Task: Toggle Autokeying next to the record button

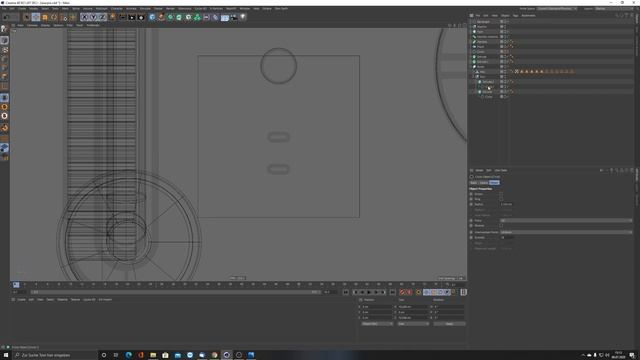Action: pyautogui.click(x=409, y=292)
